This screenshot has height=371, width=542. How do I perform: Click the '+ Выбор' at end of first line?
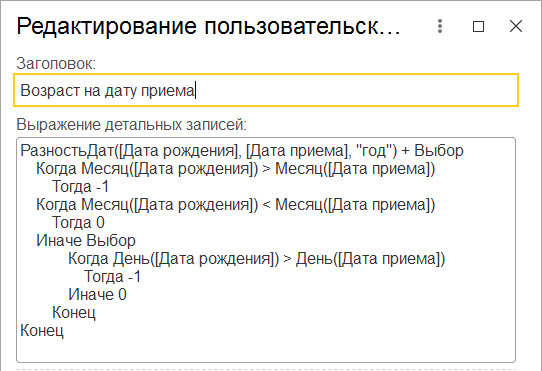[432, 150]
